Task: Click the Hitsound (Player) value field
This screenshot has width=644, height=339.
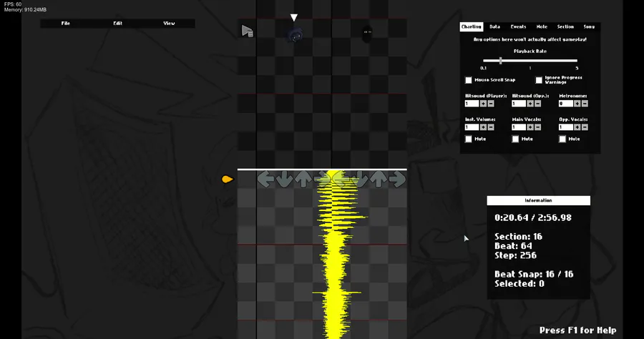Action: click(x=472, y=104)
